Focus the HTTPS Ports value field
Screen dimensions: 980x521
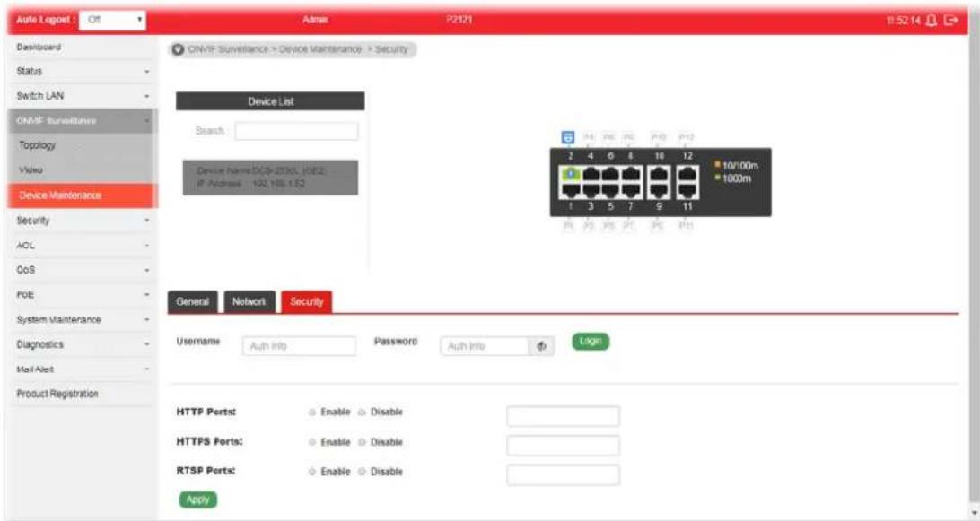click(563, 446)
